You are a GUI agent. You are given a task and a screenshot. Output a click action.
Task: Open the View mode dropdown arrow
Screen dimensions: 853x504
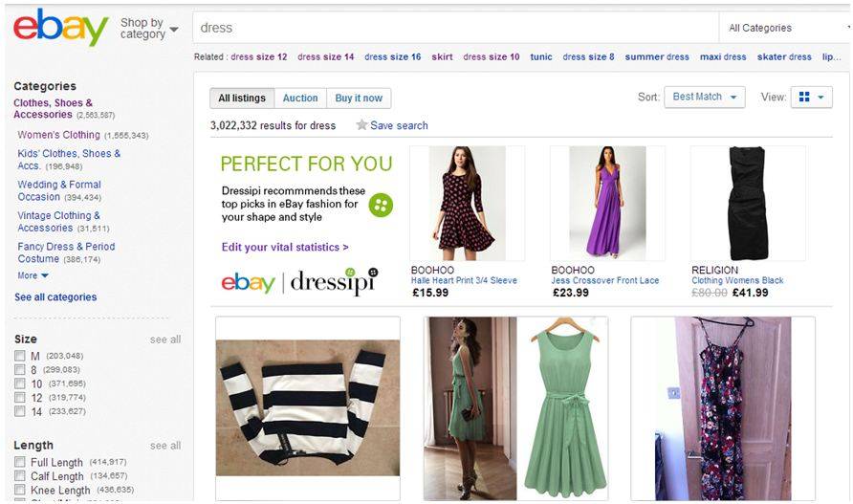pos(820,98)
